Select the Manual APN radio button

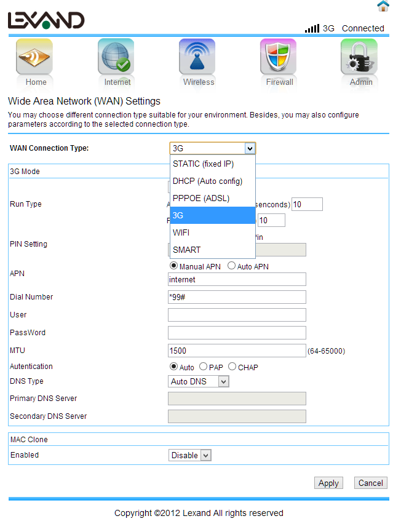point(173,266)
